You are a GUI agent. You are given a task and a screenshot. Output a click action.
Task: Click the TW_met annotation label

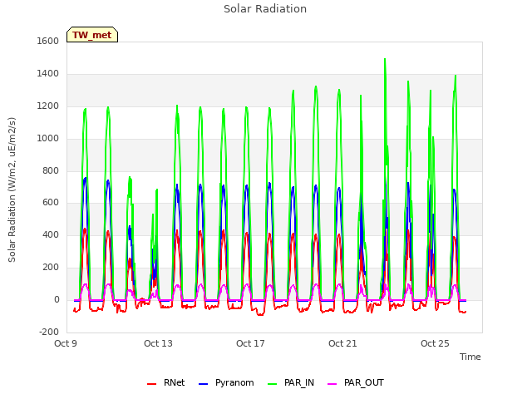(92, 35)
